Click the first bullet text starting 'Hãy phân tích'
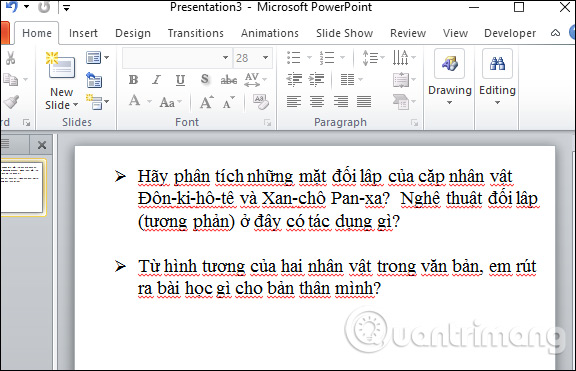Image resolution: width=576 pixels, height=371 pixels. click(338, 199)
